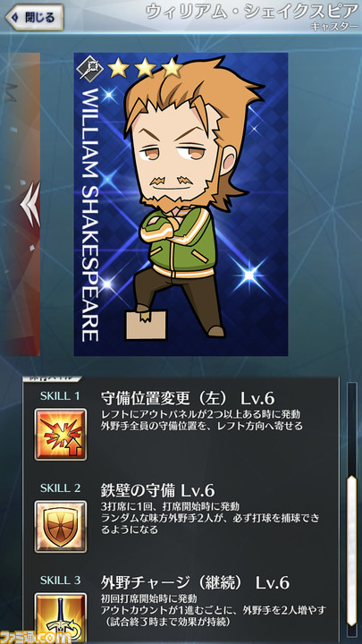Click the ウィリアム・シェイクスピア header name

click(x=252, y=12)
